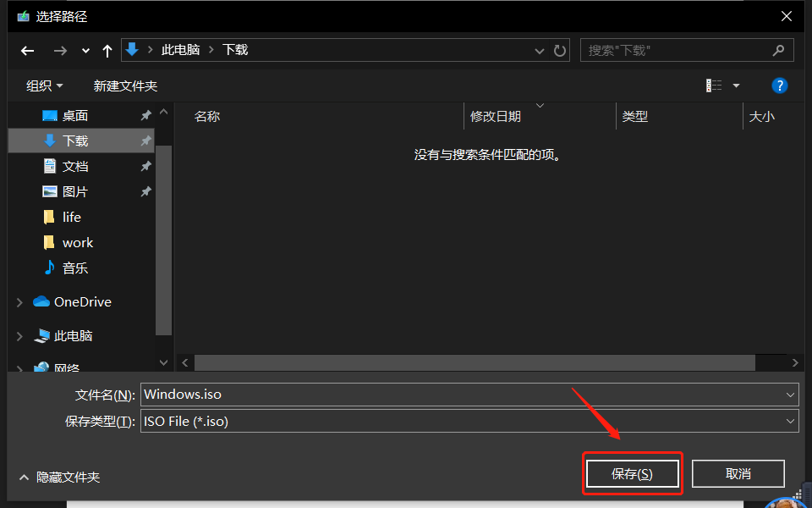
Task: Click the 保存(S) button
Action: coord(633,474)
